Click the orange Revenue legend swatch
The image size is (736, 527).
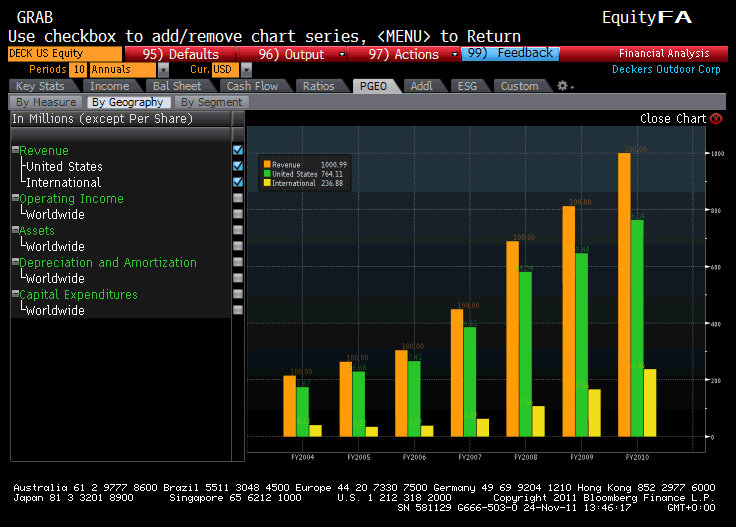tap(267, 163)
